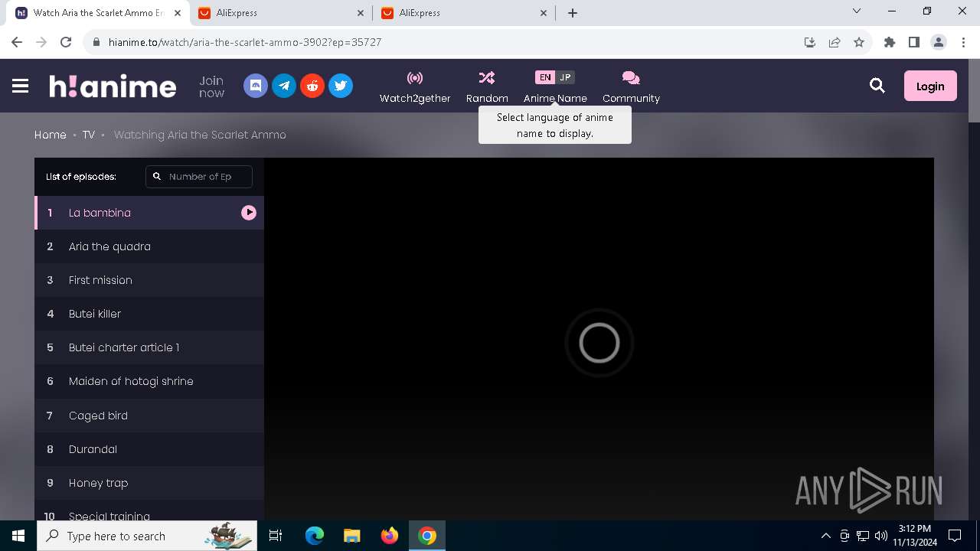The image size is (980, 551).
Task: Go to the HiAnime logo homepage
Action: 113,86
